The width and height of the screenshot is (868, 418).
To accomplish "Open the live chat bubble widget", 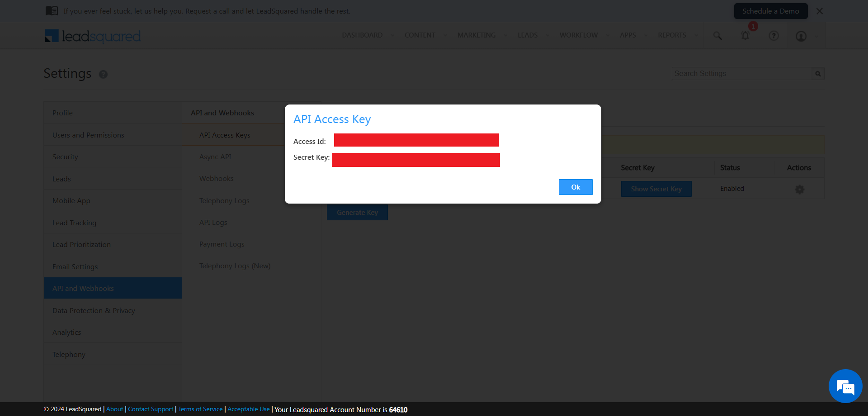I will point(845,386).
